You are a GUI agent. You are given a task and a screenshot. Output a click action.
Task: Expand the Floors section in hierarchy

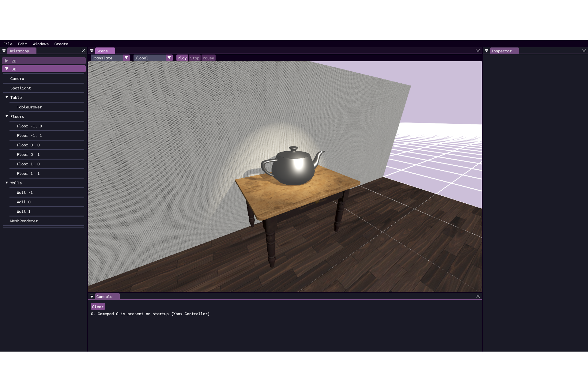pyautogui.click(x=6, y=116)
